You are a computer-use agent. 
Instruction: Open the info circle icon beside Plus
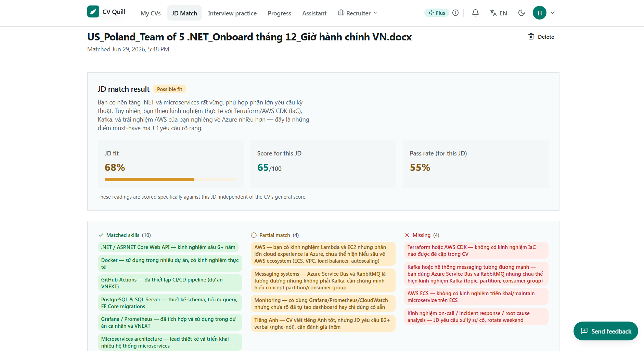click(455, 13)
